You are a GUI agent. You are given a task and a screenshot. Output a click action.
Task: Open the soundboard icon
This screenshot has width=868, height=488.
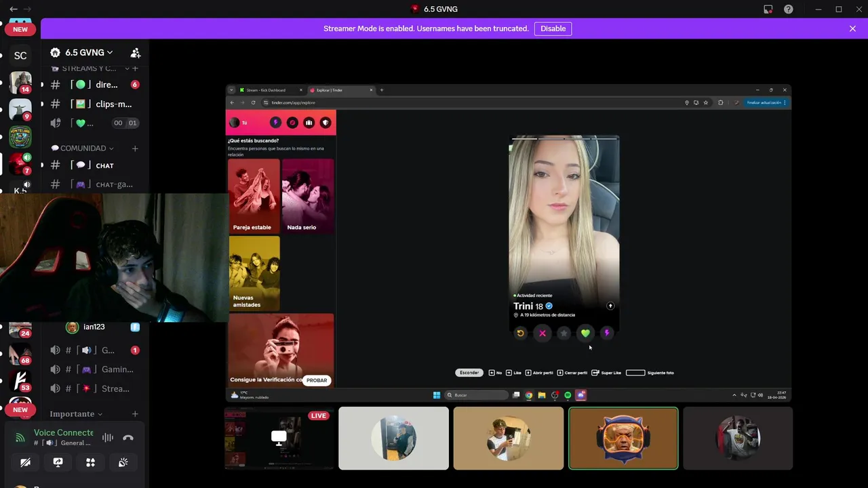[x=123, y=462]
